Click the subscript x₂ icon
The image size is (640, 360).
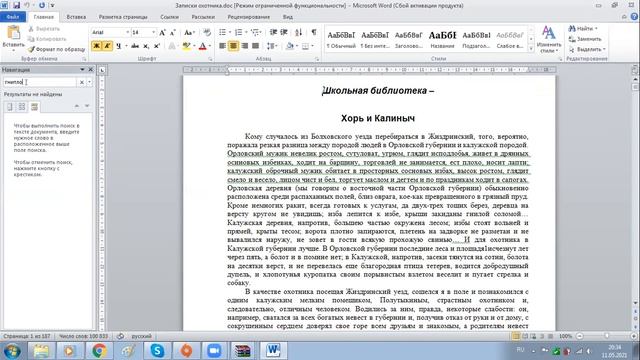(x=146, y=46)
